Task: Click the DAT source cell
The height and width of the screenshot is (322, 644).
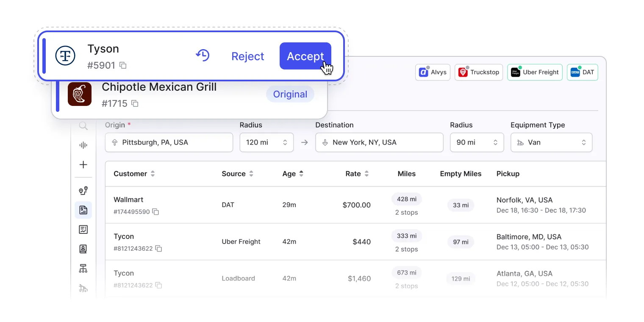Action: [228, 205]
